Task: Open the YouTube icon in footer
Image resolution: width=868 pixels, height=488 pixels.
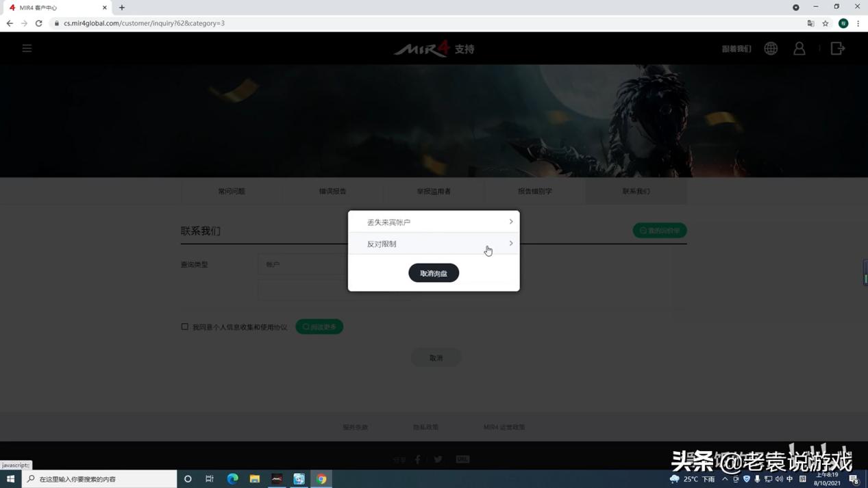Action: point(462,459)
